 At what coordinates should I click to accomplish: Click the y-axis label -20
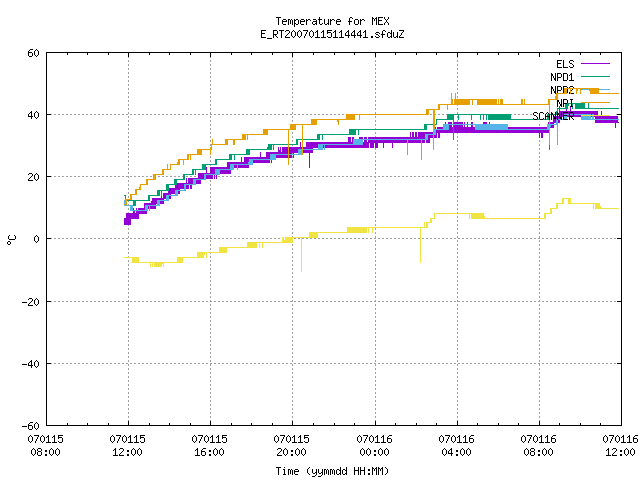31,302
